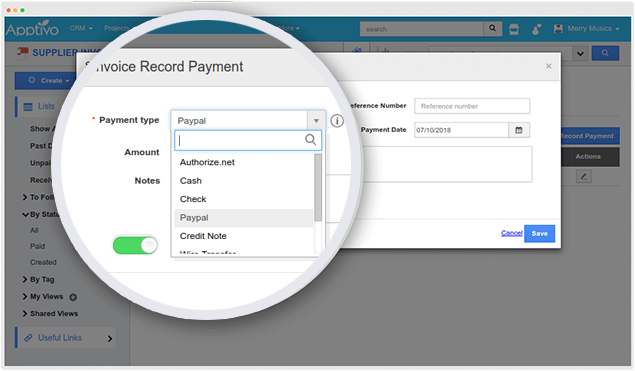Viewport: 635px width, 371px height.
Task: Click the pencil edit icon under Actions
Action: 584,177
